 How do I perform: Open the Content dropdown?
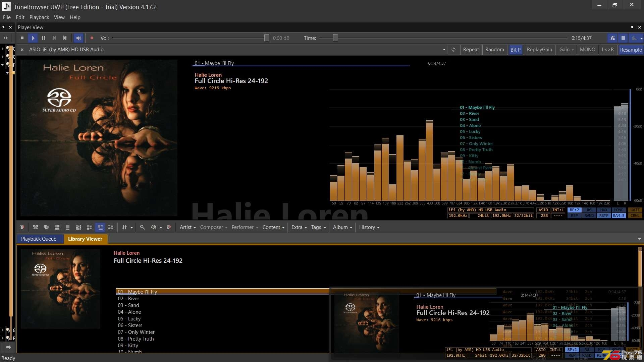[x=273, y=227]
